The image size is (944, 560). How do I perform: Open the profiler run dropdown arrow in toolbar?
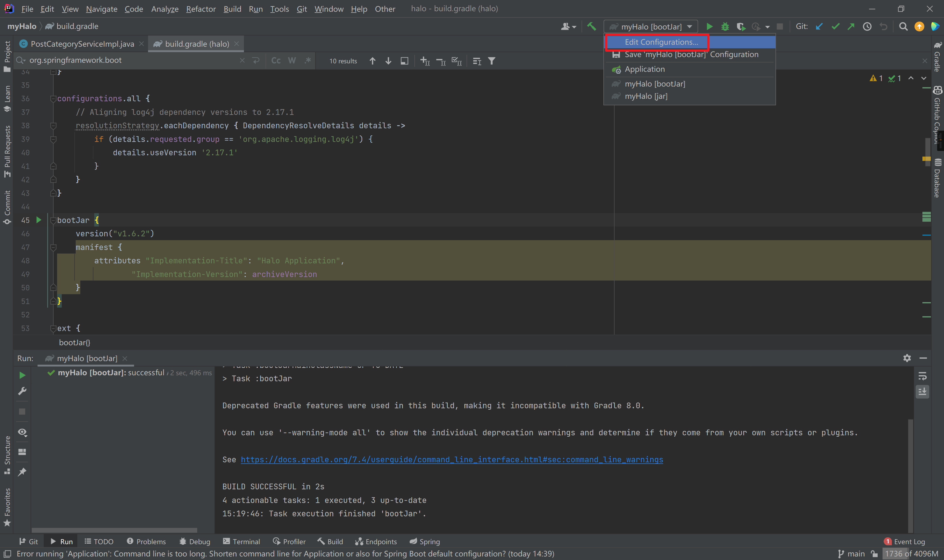click(767, 27)
